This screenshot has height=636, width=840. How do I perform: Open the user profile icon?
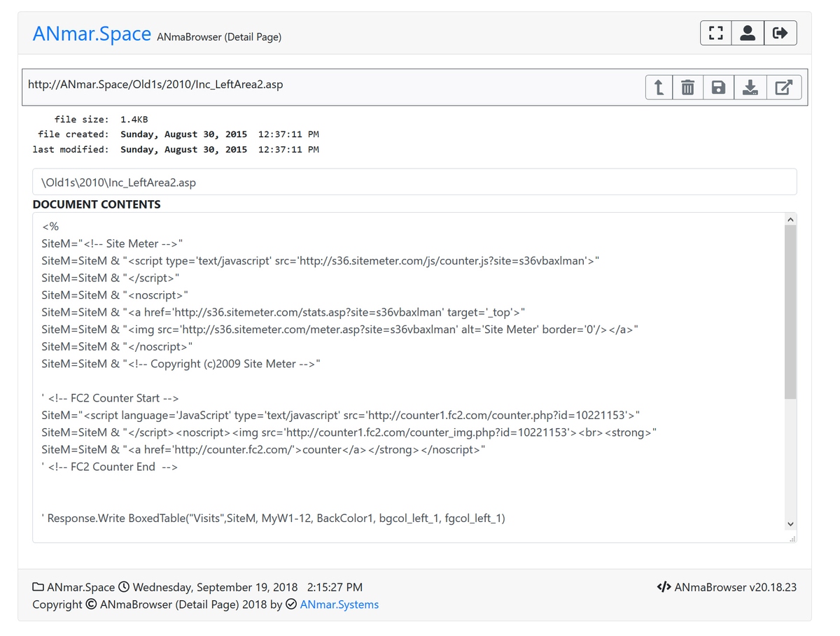click(748, 33)
